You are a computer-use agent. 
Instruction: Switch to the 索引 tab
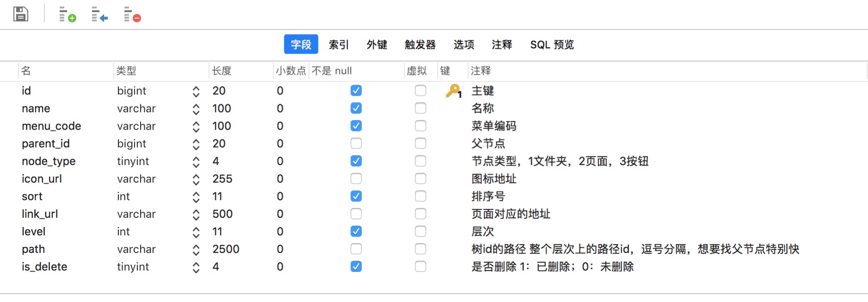339,44
